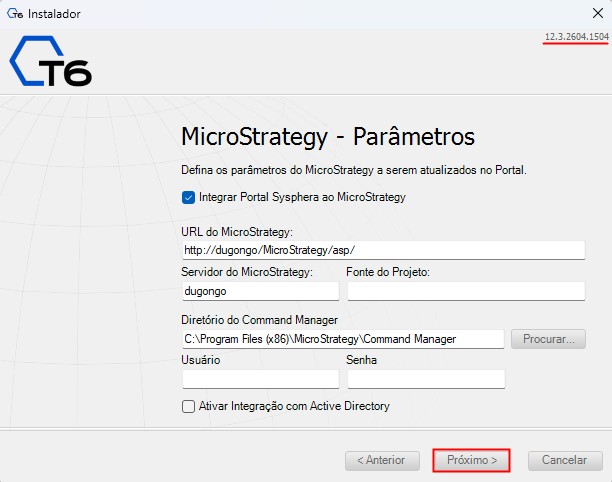Viewport: 612px width, 482px height.
Task: Click the 'Fonte do Projeto:' label
Action: [388, 272]
